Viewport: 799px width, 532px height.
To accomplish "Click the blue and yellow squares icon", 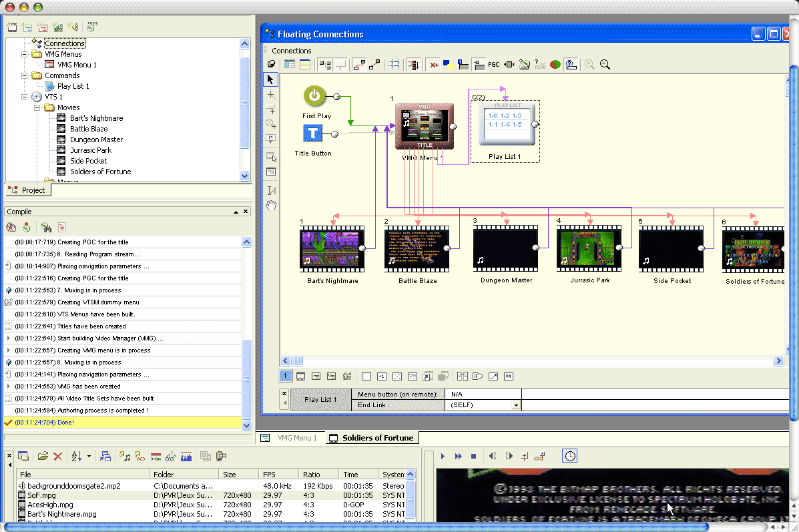I will coord(448,65).
